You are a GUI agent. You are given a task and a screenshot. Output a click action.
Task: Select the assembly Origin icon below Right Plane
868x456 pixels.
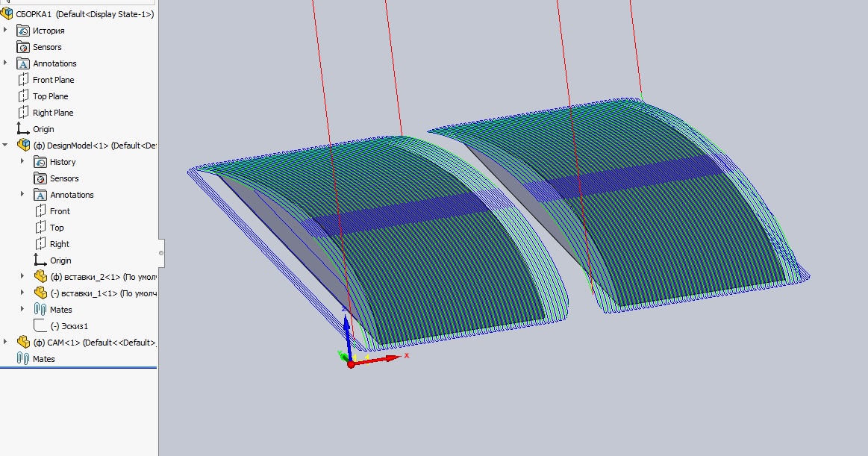point(23,129)
